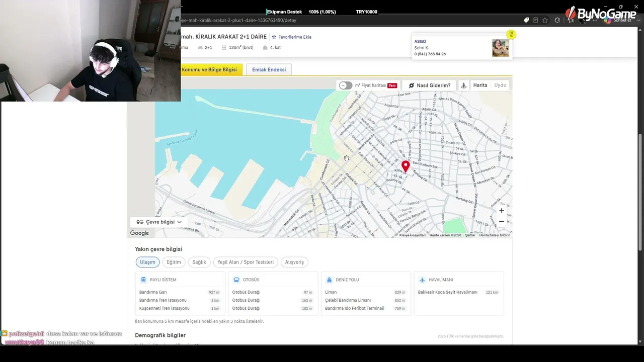644x362 pixels.
Task: Click the agent profile photo thumbnail
Action: (x=500, y=48)
